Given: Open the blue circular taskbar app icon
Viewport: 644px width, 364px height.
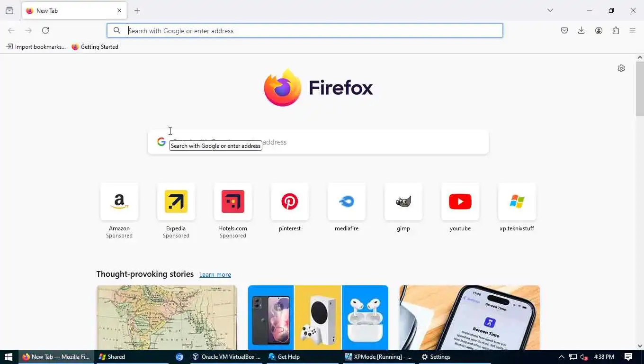Looking at the screenshot, I should [179, 357].
